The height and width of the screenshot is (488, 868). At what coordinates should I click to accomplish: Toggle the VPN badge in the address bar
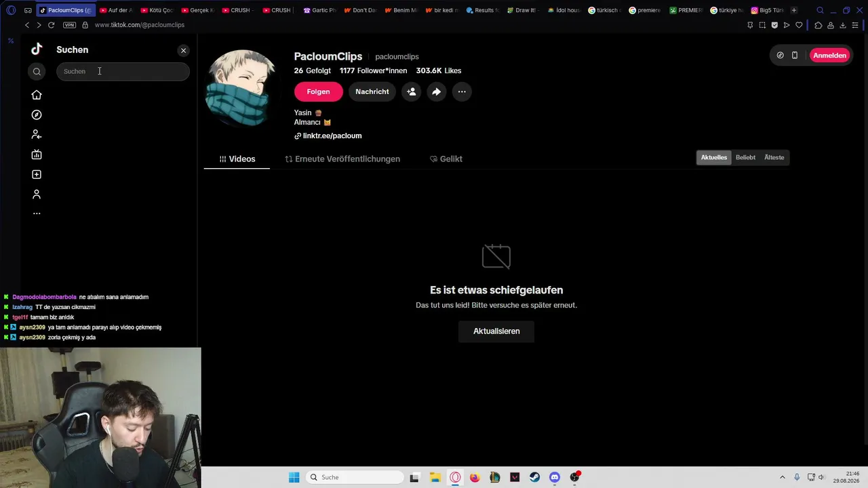tap(69, 25)
